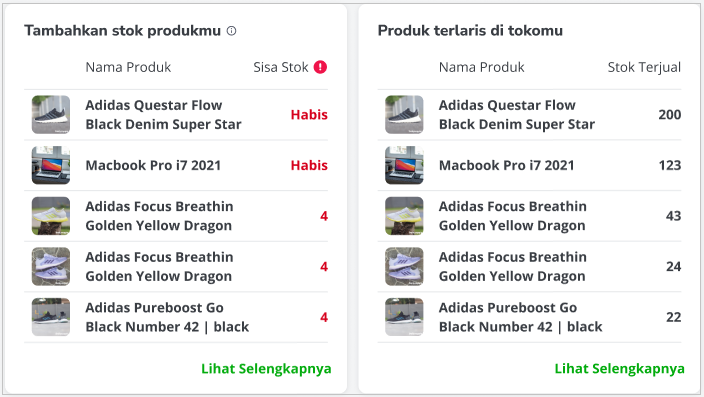The width and height of the screenshot is (704, 397).
Task: Select the yellow Adidas Focus shoe thumbnail in stock list
Action: [x=51, y=216]
